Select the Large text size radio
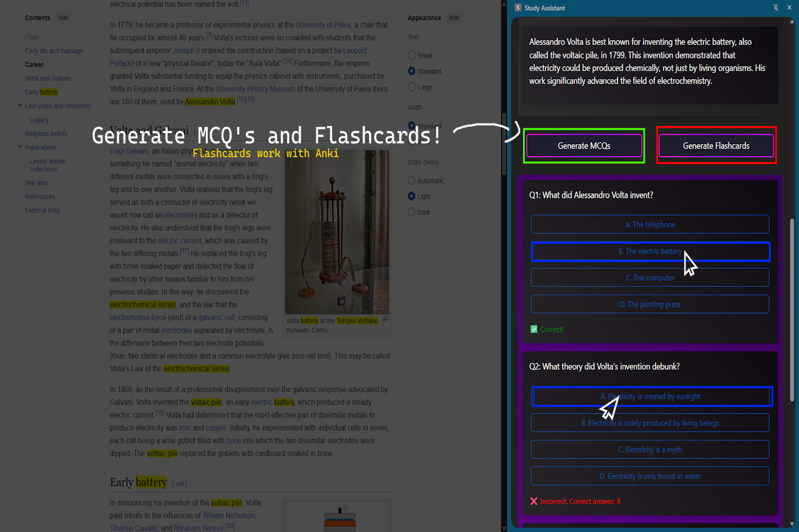Image resolution: width=799 pixels, height=532 pixels. [411, 87]
